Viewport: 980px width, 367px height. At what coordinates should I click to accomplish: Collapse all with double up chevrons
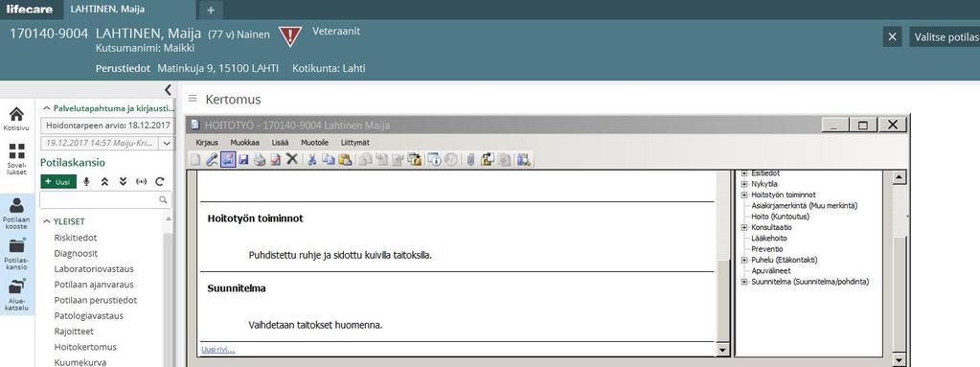coord(105,182)
